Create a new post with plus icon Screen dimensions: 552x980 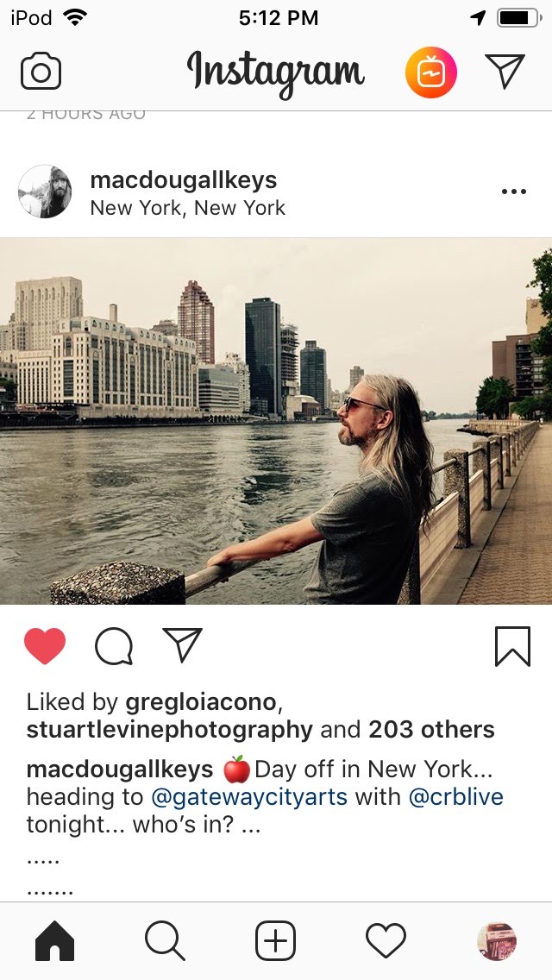276,940
